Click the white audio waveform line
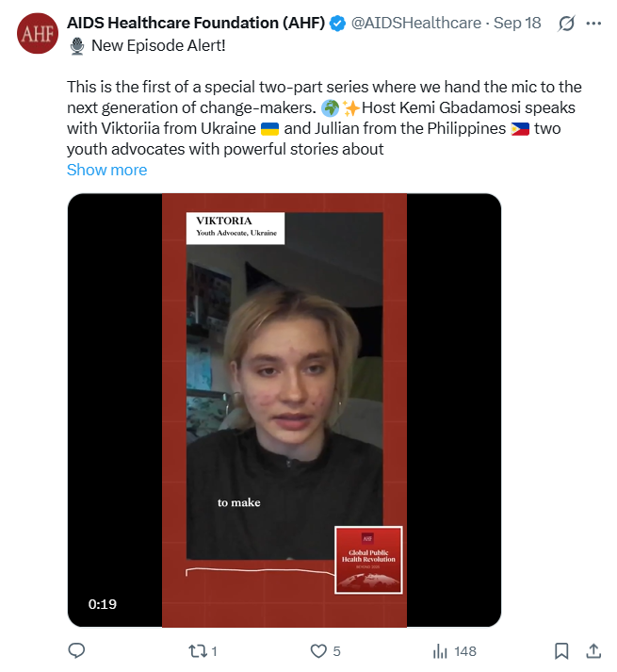 tap(260, 572)
